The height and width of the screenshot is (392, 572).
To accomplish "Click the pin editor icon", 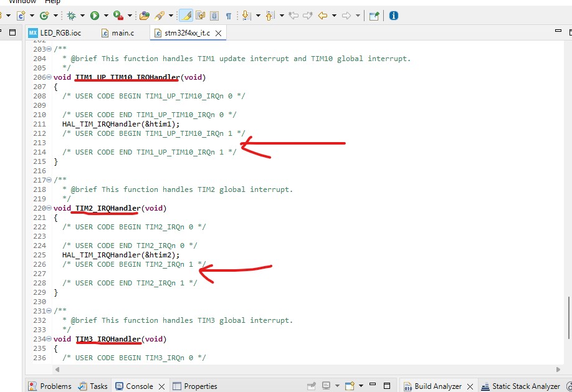I will click(374, 16).
